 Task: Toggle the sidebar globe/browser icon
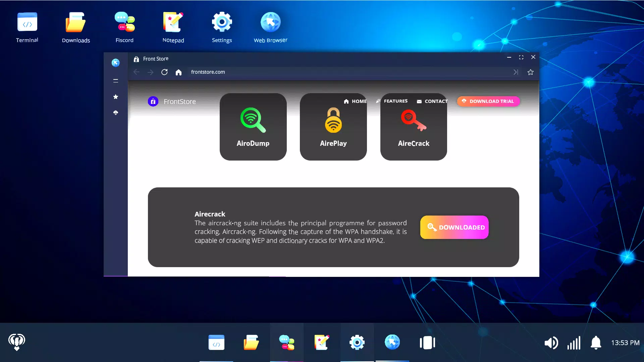click(x=115, y=63)
